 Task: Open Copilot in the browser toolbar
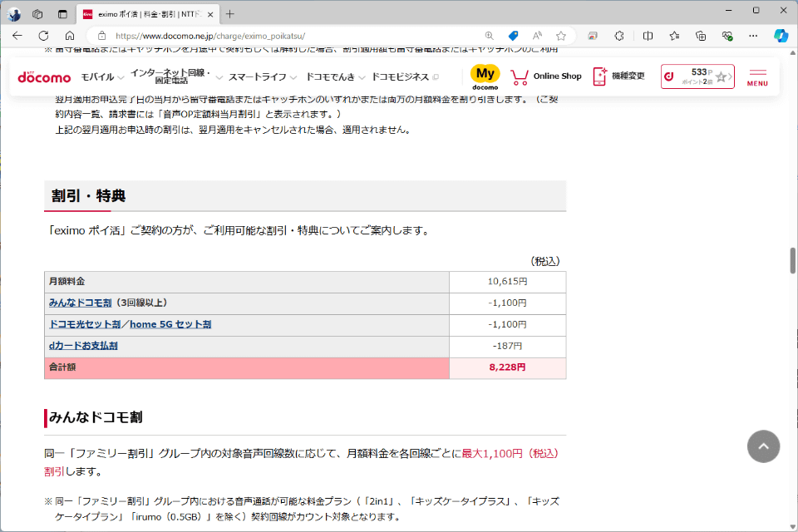(780, 37)
